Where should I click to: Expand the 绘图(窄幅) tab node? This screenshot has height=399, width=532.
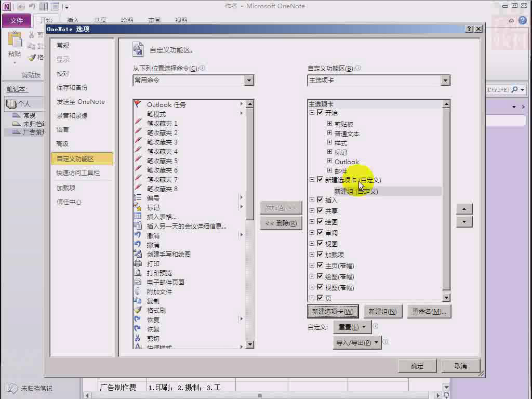[312, 276]
